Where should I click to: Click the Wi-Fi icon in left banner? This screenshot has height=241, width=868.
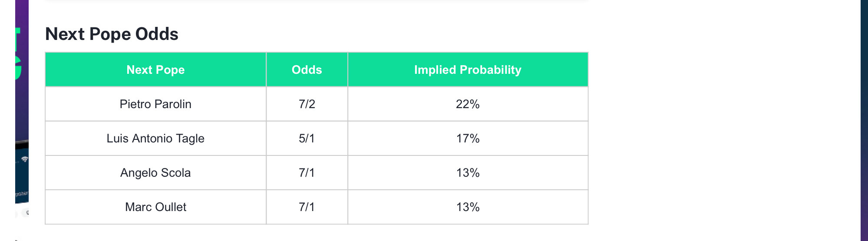[x=24, y=159]
